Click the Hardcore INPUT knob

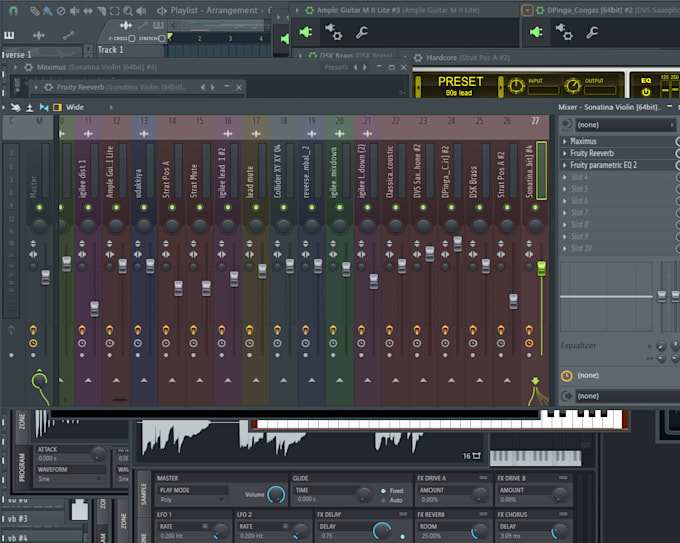(x=516, y=86)
